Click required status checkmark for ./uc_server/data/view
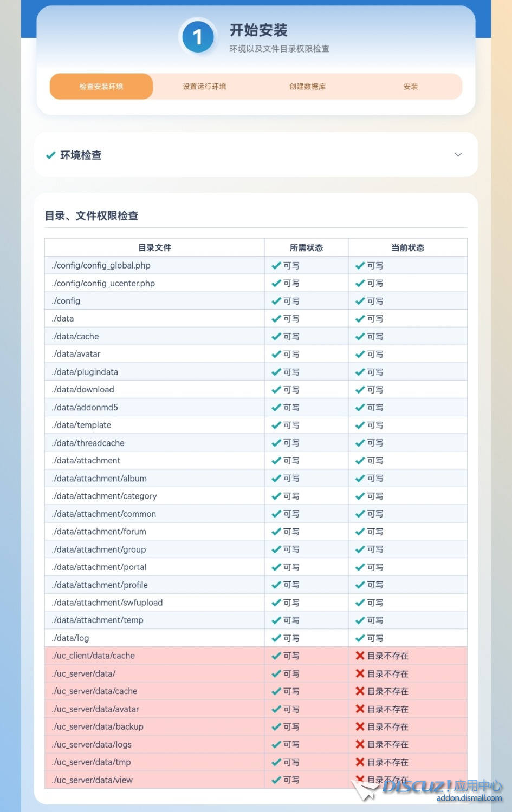The image size is (512, 812). (276, 780)
